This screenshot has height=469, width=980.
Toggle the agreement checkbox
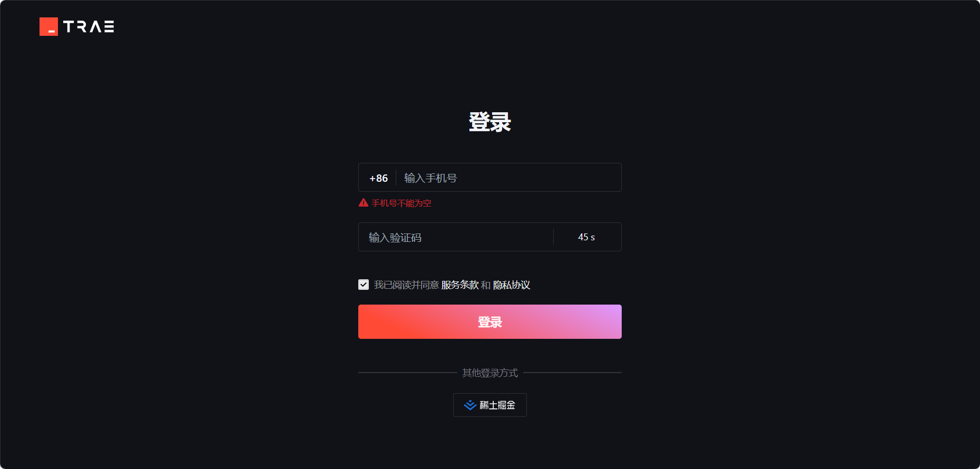364,285
